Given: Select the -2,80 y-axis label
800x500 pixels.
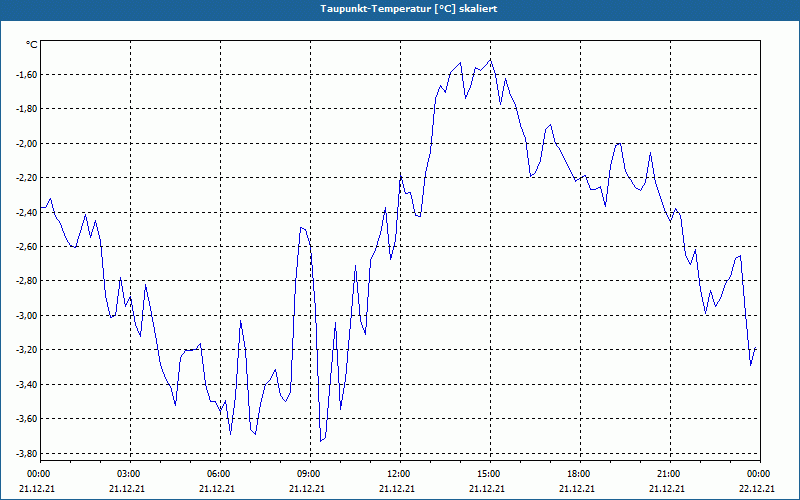Looking at the screenshot, I should tap(27, 281).
